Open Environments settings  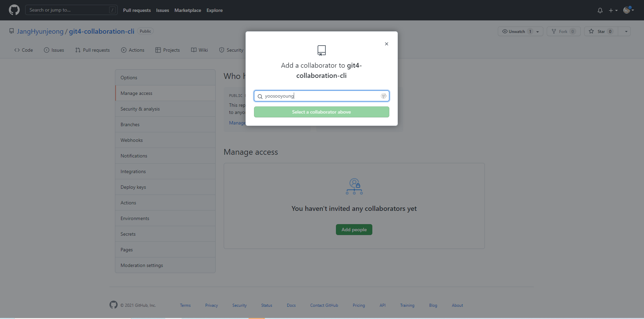point(165,218)
